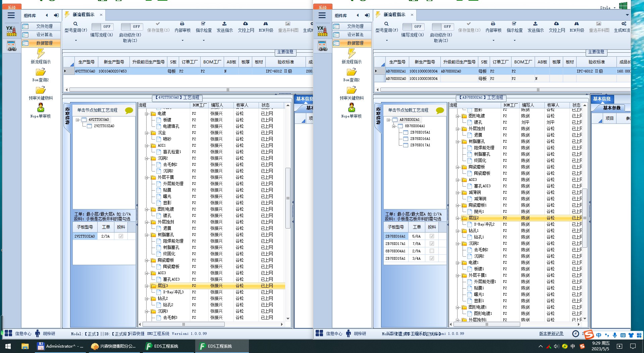Viewport: 644px width, 353px height.
Task: Open hamburger menu in left EDS window
Action: (11, 15)
